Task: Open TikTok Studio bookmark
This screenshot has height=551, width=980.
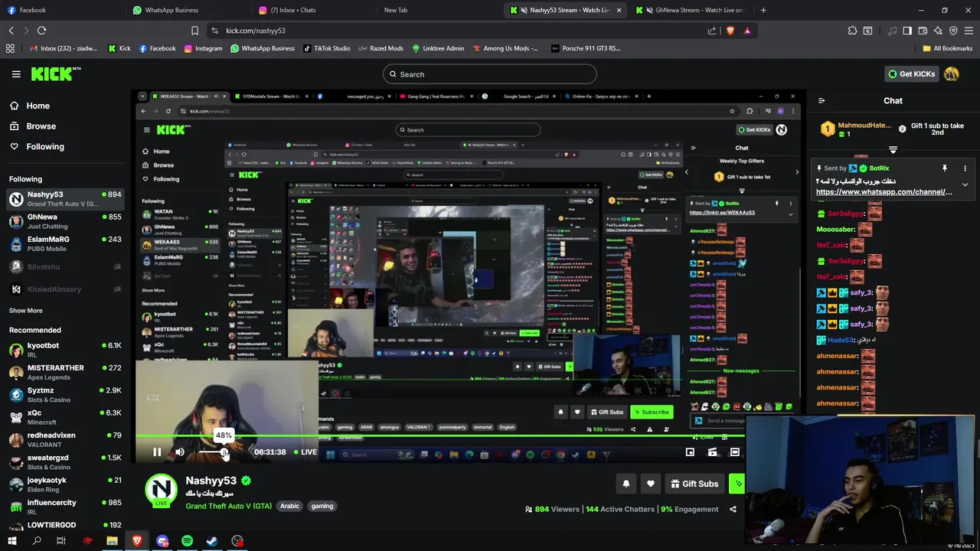Action: 326,48
